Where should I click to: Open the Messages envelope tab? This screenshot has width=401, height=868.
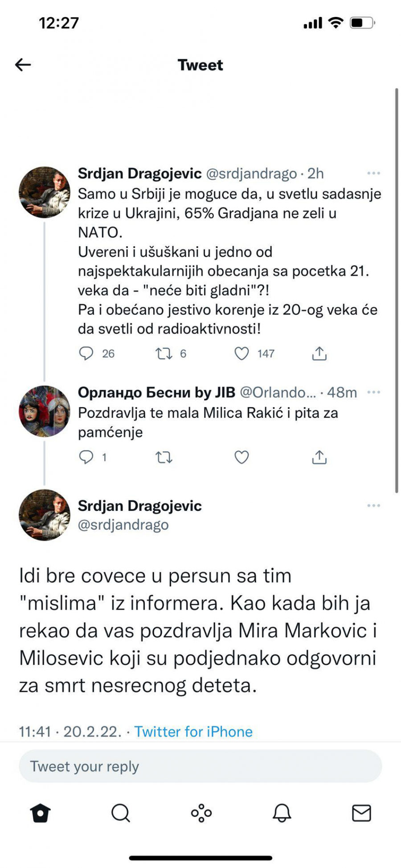pyautogui.click(x=361, y=813)
